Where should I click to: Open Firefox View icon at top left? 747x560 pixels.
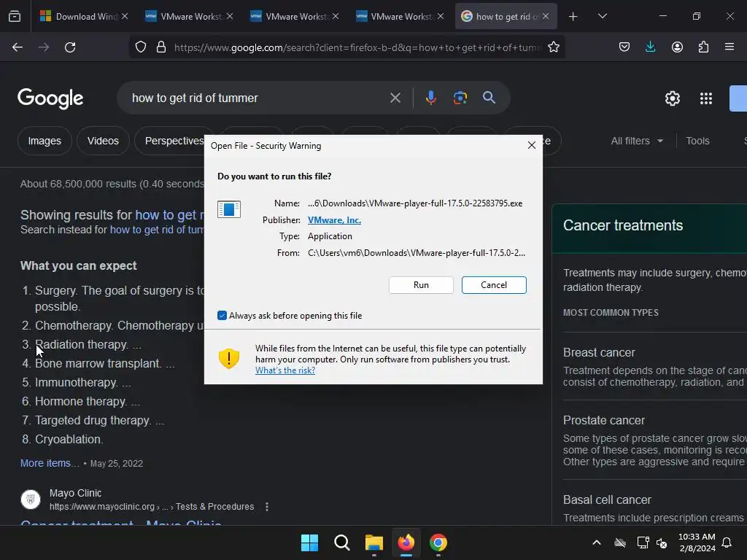(15, 16)
